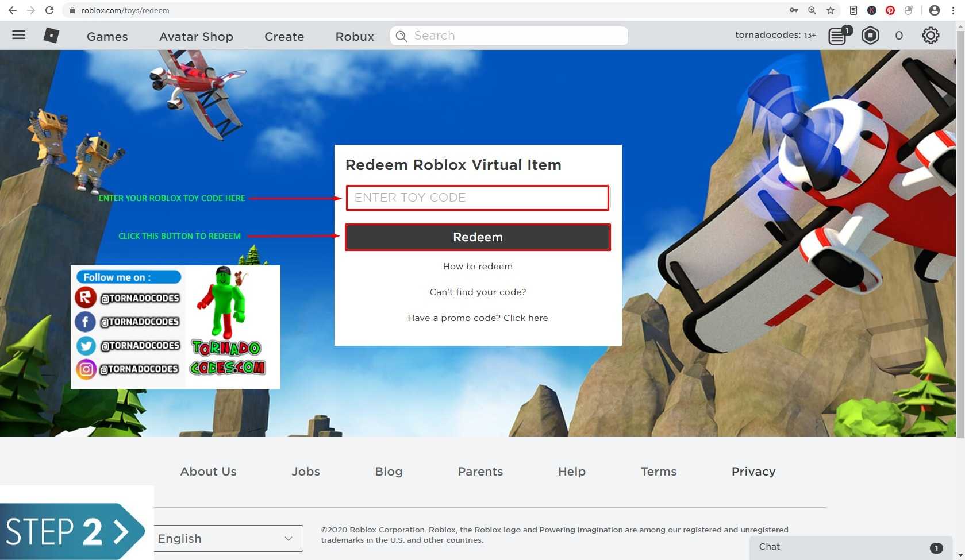The height and width of the screenshot is (560, 965).
Task: Open Can't find your code link
Action: (x=478, y=292)
